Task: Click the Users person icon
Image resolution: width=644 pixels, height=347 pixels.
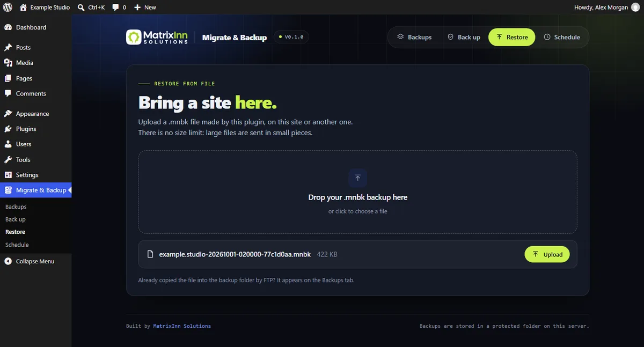Action: tap(8, 144)
